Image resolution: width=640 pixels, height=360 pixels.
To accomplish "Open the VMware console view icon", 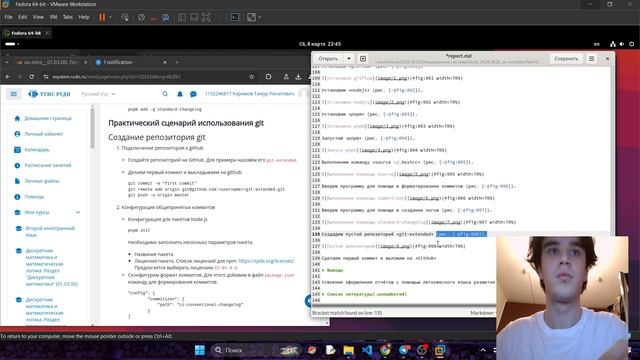I will click(x=235, y=17).
